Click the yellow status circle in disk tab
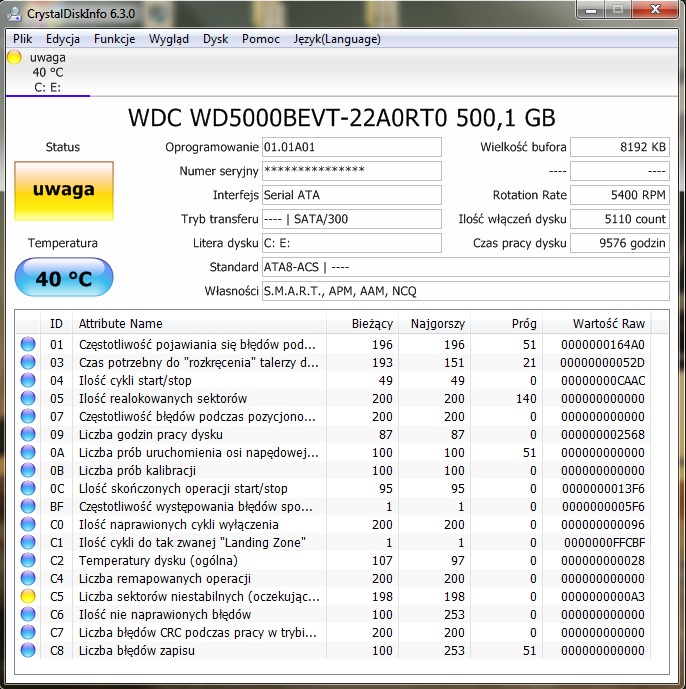This screenshot has width=686, height=689. (x=14, y=58)
